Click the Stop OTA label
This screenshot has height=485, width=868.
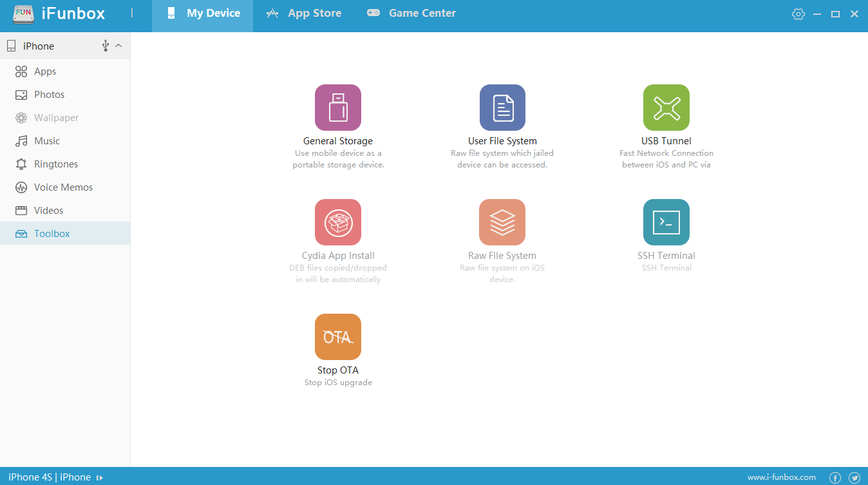tap(338, 370)
